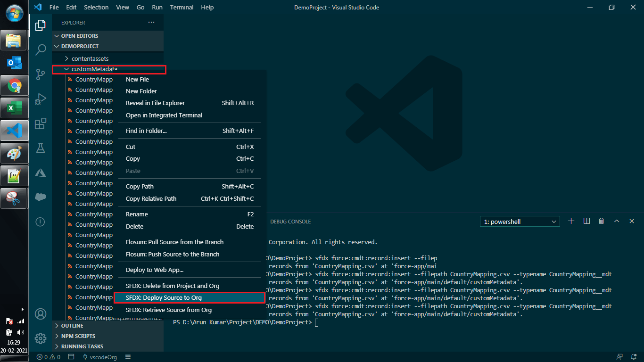Split the terminal pane

[586, 221]
